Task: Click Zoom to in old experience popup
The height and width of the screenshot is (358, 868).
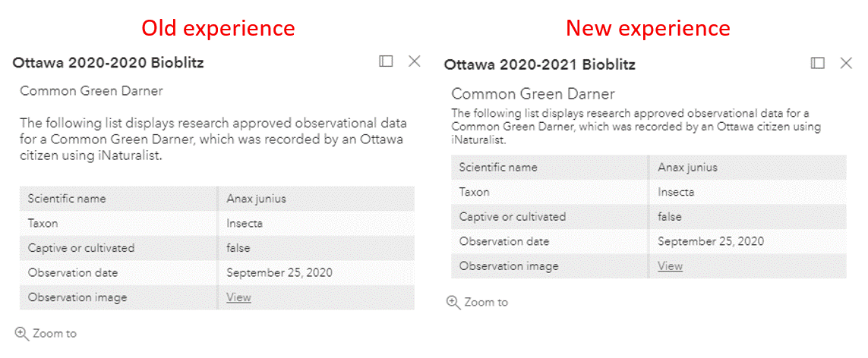Action: tap(54, 334)
